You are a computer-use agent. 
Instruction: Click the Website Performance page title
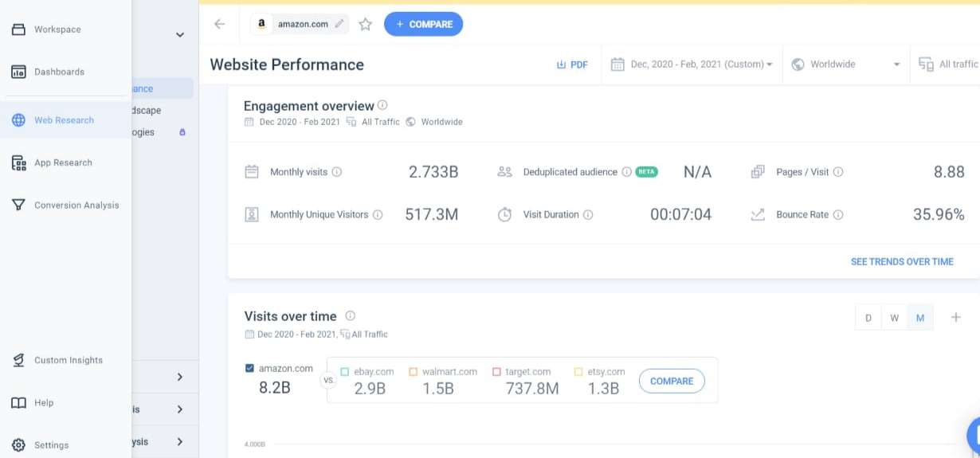click(287, 65)
